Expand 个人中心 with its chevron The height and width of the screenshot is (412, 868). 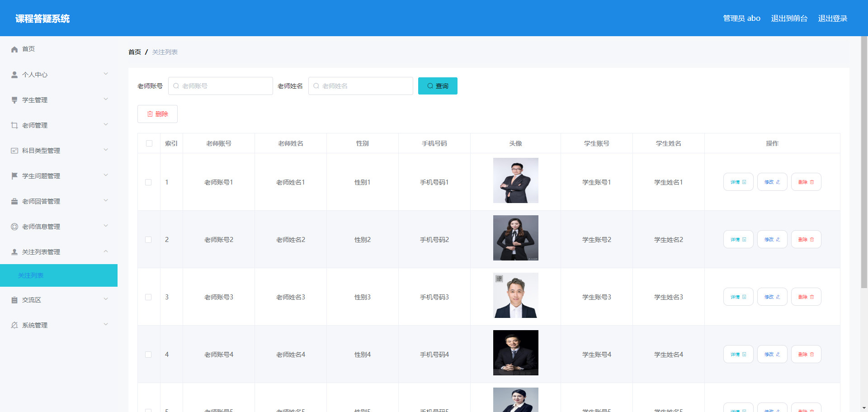(106, 74)
